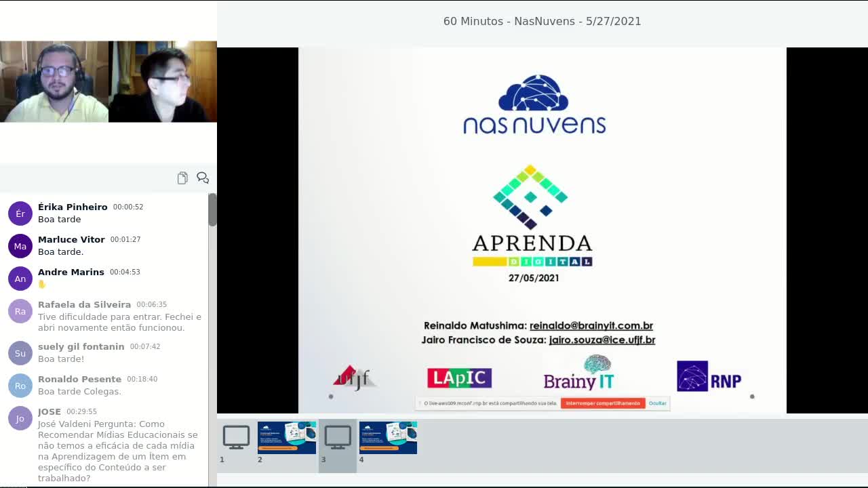Screen dimensions: 868x488
Task: Click the timestamp 00:29:55
Action: tap(82, 411)
